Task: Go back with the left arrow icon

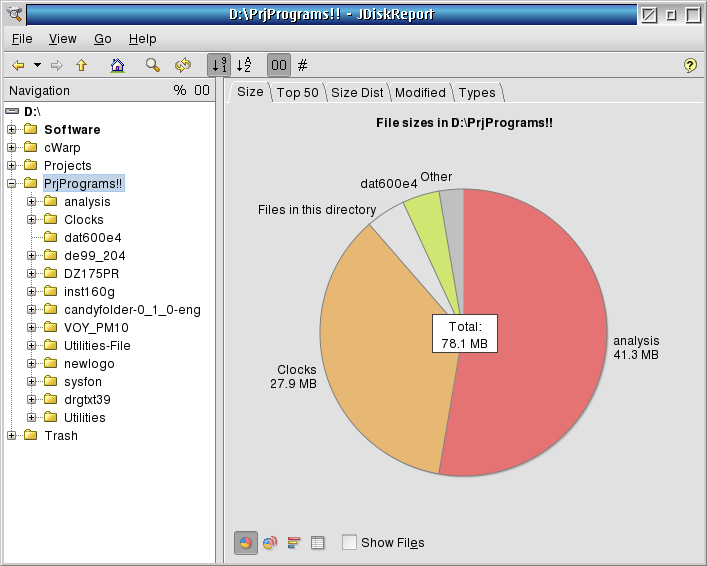Action: pos(18,66)
